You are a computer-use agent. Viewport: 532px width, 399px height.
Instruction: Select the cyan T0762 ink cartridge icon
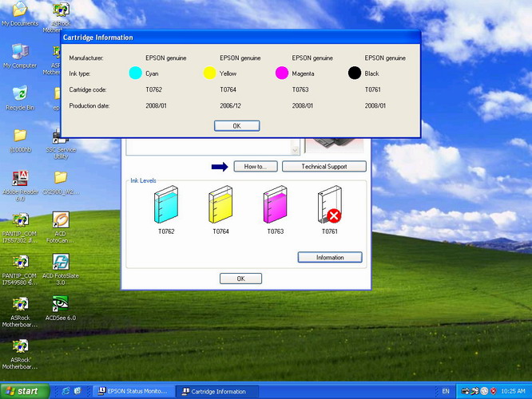(x=166, y=204)
